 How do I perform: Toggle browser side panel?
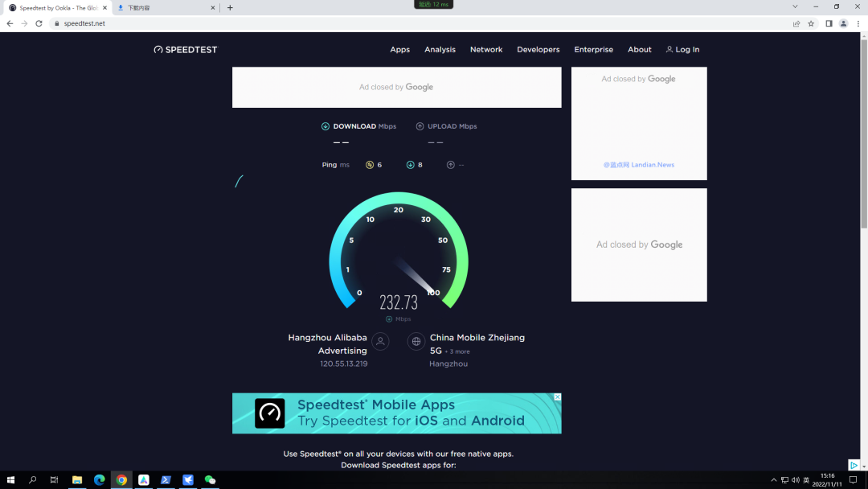tap(829, 23)
